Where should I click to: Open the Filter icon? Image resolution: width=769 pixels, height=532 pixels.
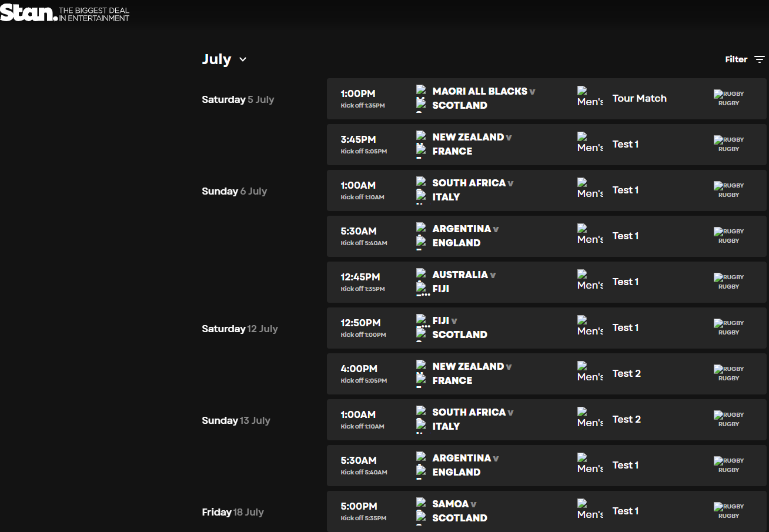(x=760, y=59)
